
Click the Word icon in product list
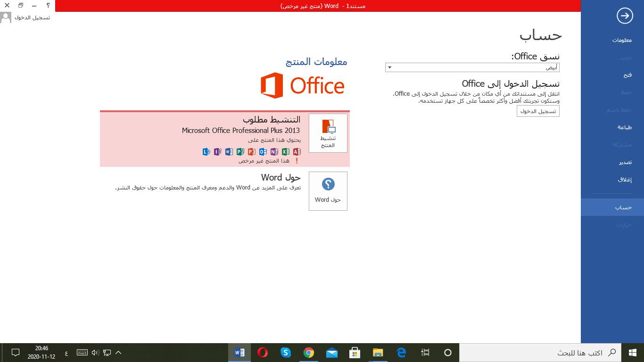(x=229, y=152)
